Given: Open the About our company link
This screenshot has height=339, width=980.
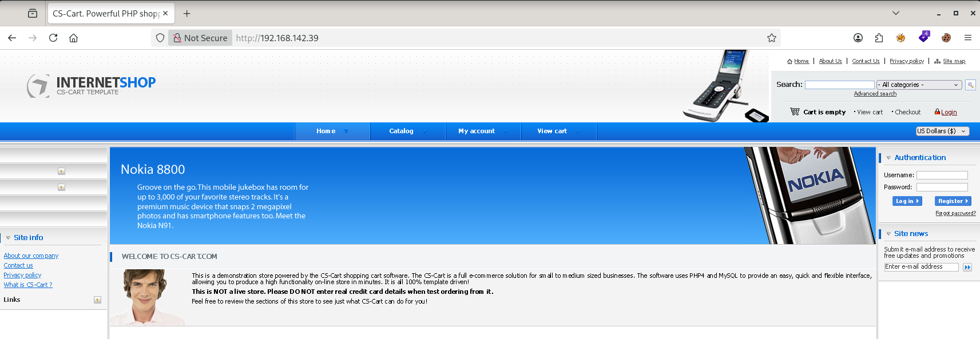Looking at the screenshot, I should coord(31,256).
